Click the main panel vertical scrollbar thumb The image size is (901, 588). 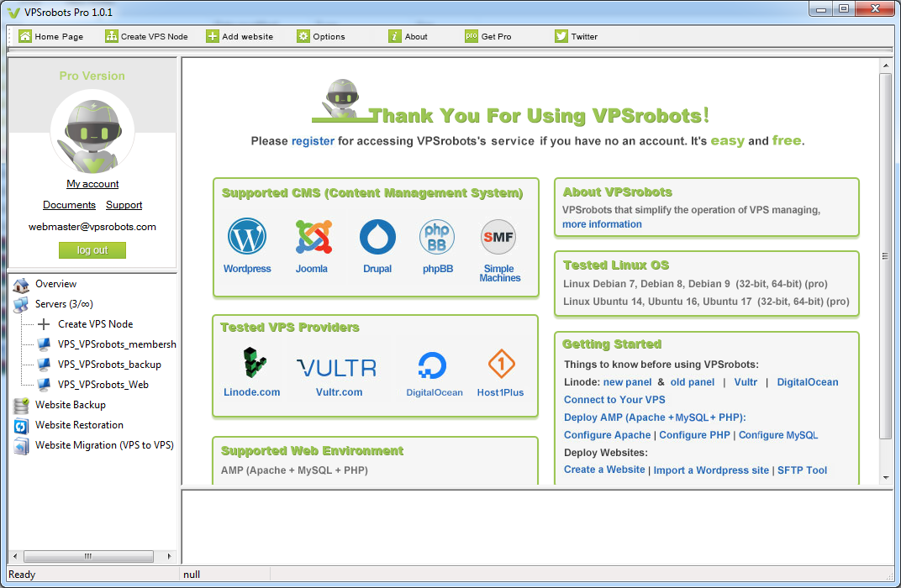pos(886,257)
